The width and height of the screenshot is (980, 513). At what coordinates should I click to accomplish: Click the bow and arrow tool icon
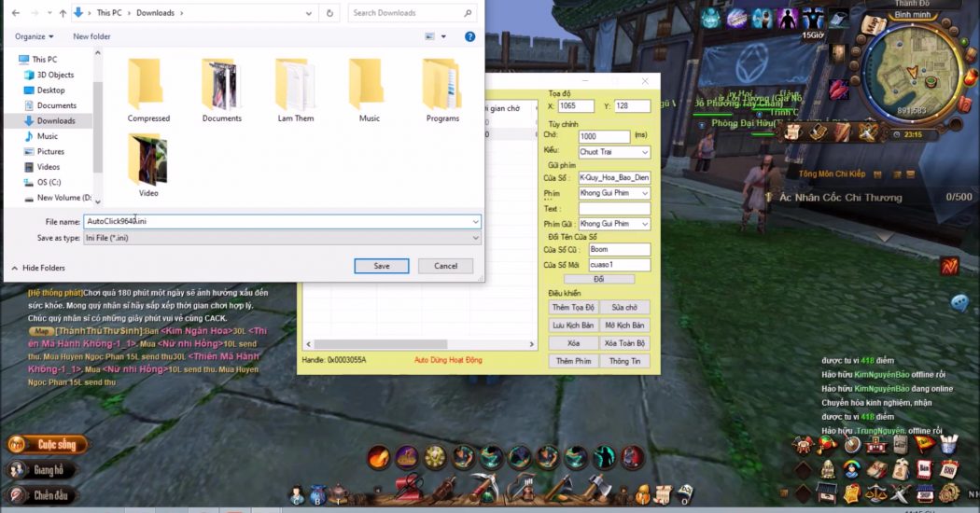tap(522, 488)
